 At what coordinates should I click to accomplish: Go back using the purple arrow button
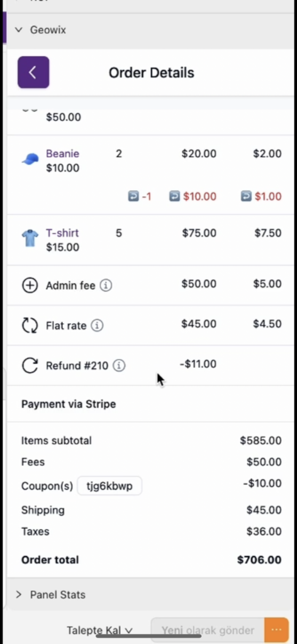[x=33, y=72]
